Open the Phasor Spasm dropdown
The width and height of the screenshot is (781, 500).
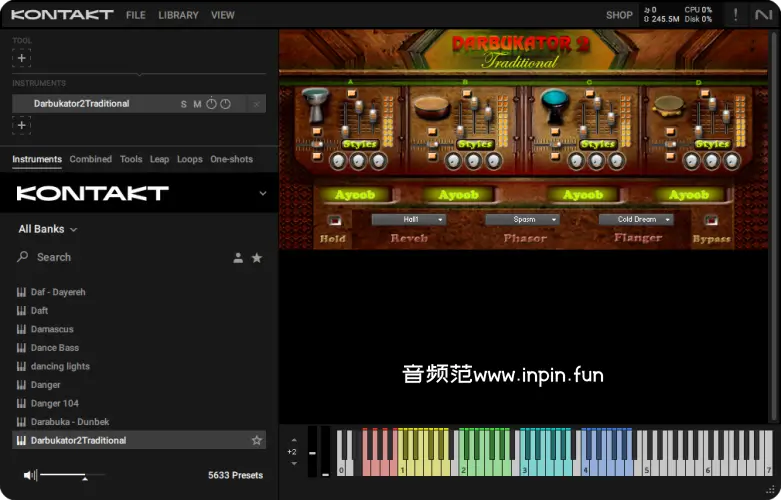click(x=522, y=219)
